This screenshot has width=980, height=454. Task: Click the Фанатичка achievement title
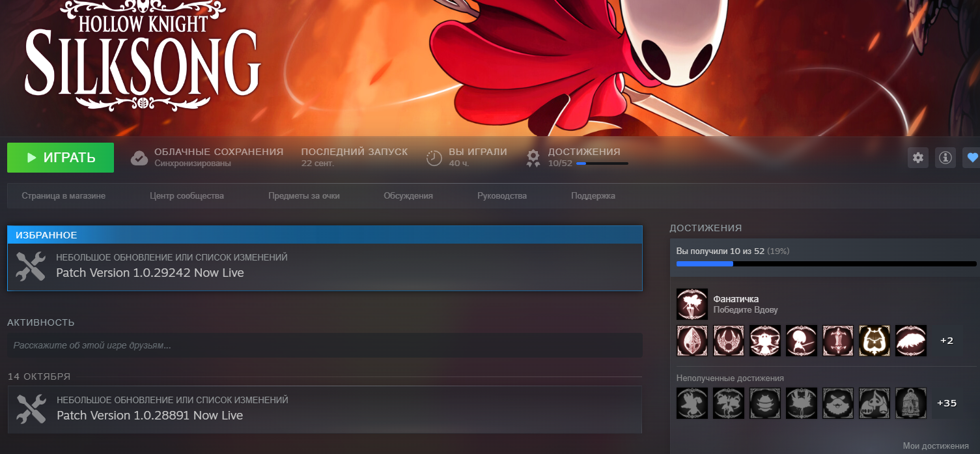[736, 299]
